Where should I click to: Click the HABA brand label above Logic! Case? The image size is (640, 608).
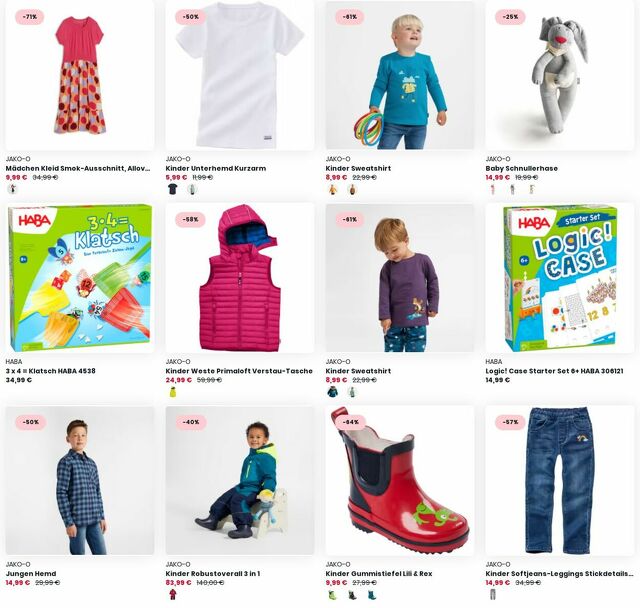(493, 362)
